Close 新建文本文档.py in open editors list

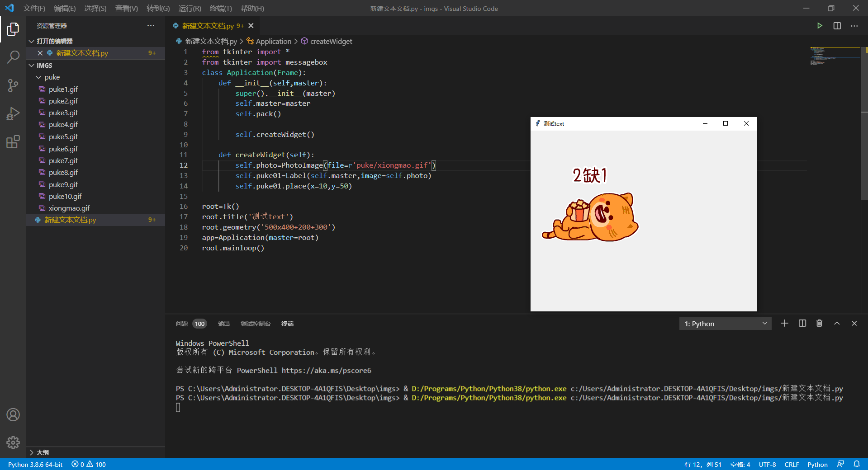(x=40, y=53)
